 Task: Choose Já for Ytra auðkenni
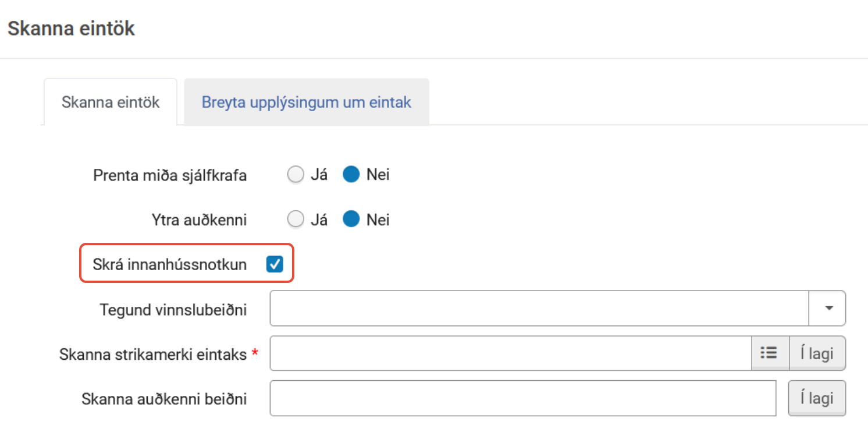coord(296,220)
